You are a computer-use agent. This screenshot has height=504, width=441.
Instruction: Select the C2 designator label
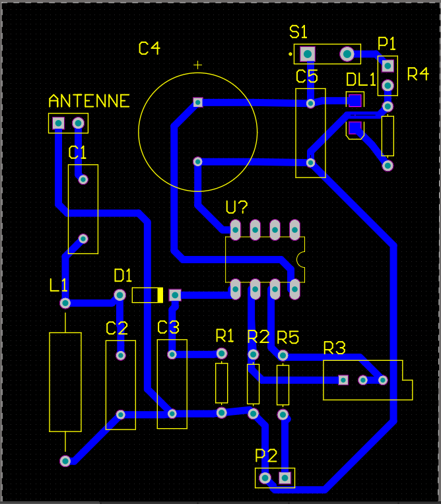(x=117, y=329)
